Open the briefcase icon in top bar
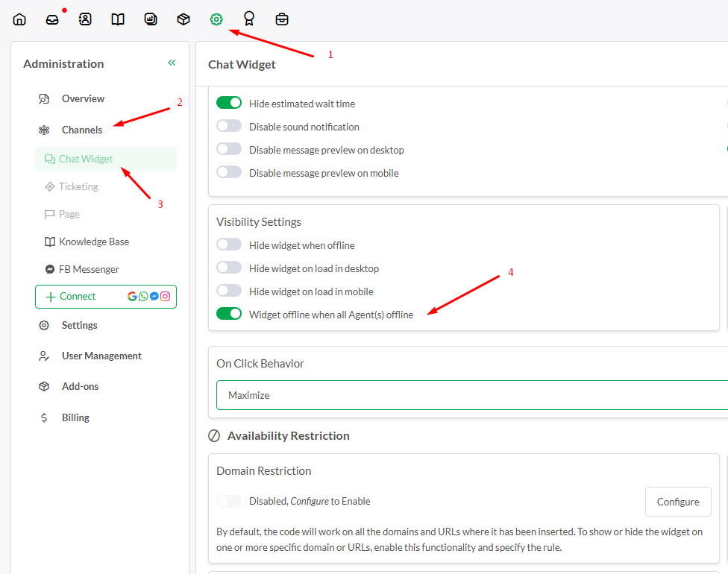 tap(282, 19)
